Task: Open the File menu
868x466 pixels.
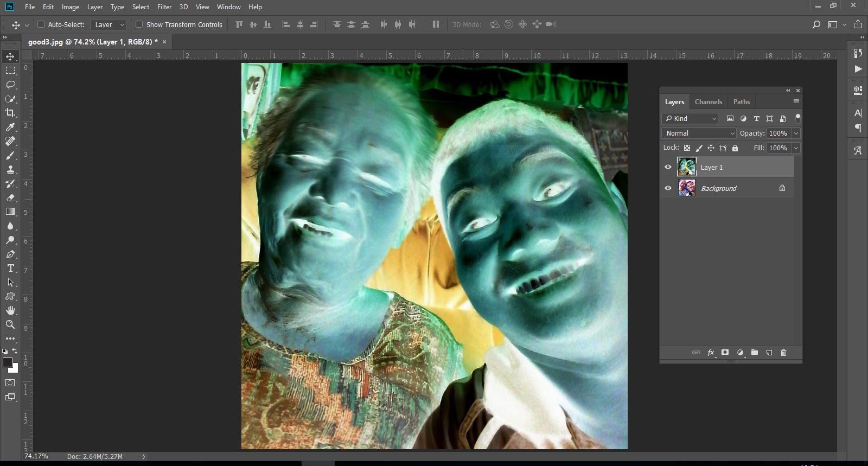Action: (30, 7)
